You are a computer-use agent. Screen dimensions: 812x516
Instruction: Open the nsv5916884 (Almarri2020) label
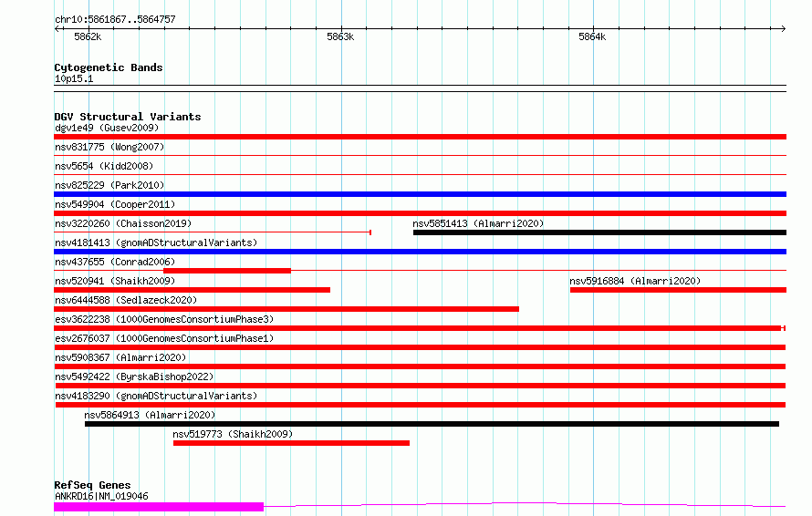point(635,281)
